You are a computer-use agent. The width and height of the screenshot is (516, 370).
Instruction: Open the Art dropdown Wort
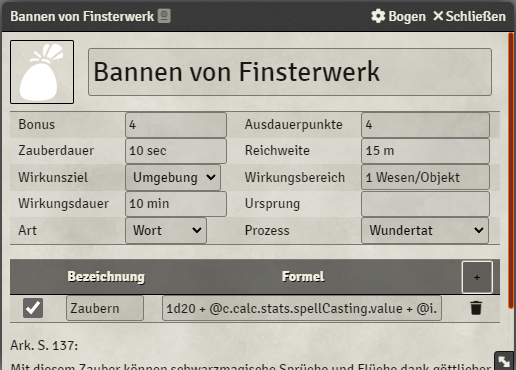[166, 230]
